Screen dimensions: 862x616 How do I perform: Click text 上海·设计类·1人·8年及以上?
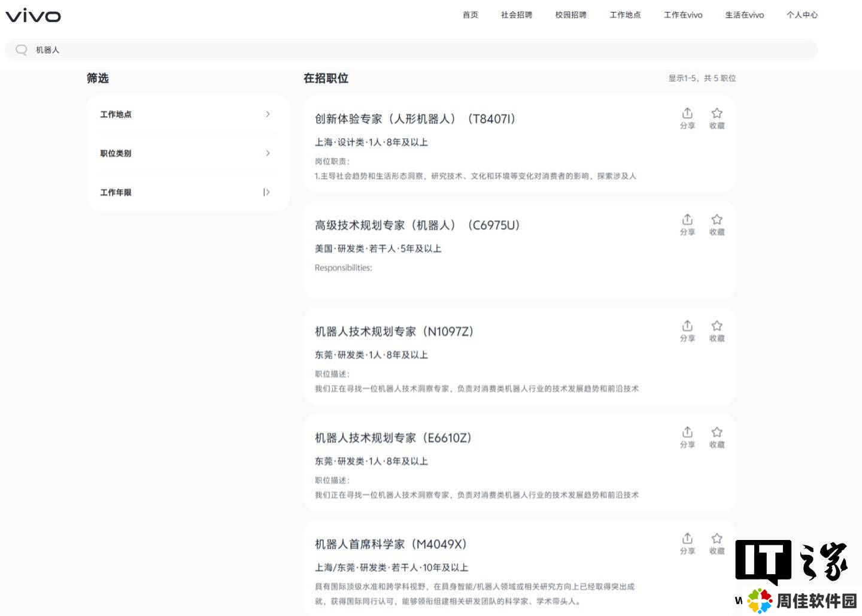372,142
